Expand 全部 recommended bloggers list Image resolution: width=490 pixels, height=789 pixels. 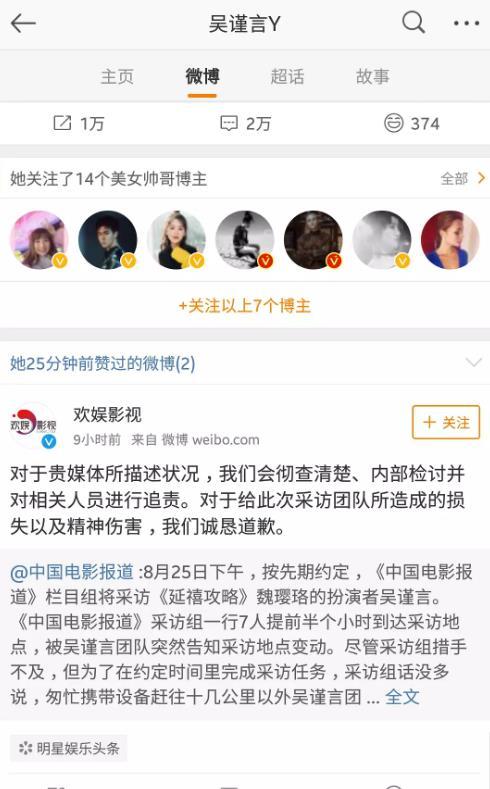[x=463, y=179]
